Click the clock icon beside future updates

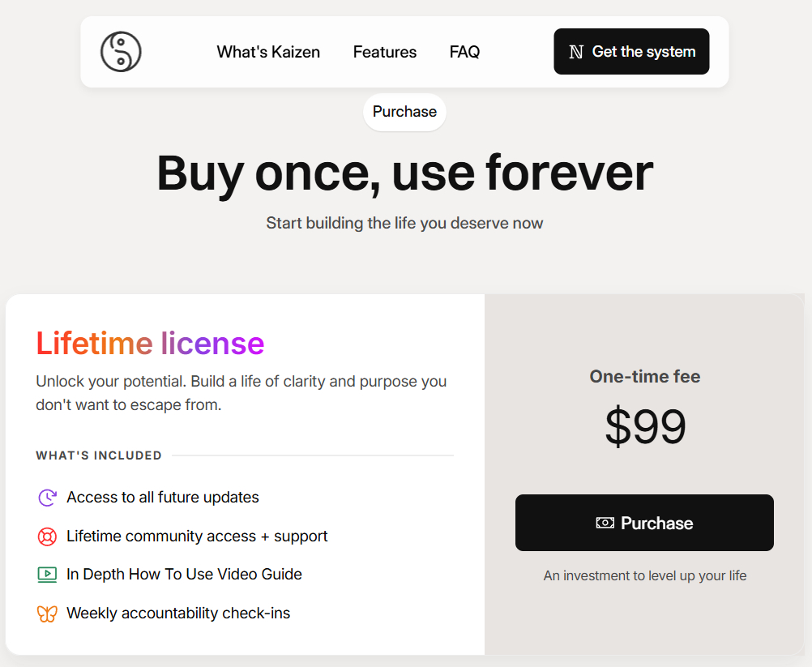[x=47, y=498]
